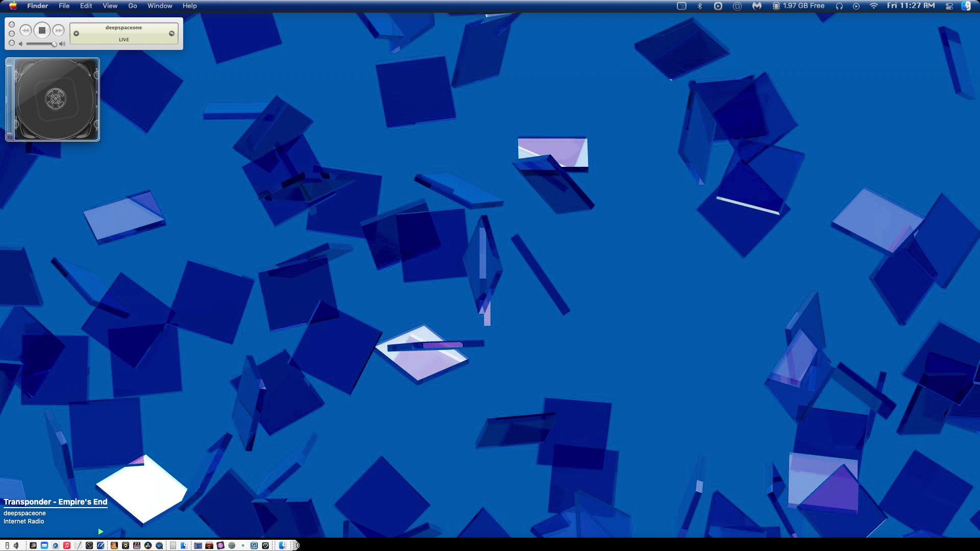Open Music app from the dock

(67, 545)
